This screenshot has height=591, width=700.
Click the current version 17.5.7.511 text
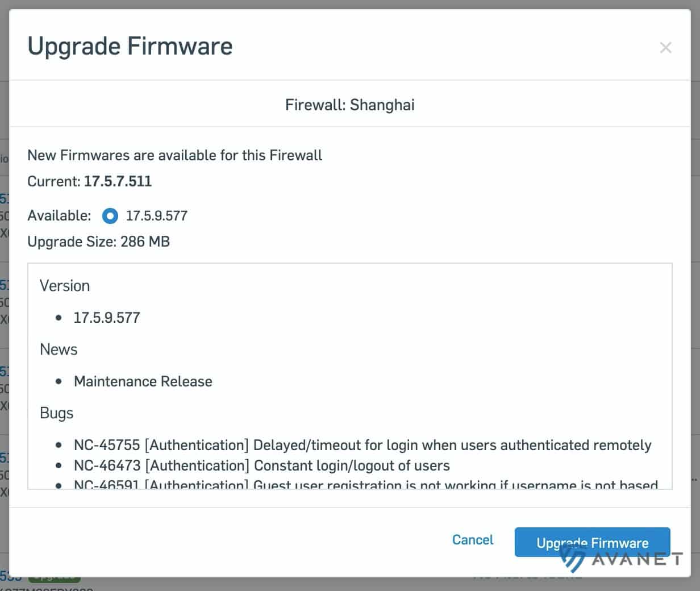(x=118, y=182)
